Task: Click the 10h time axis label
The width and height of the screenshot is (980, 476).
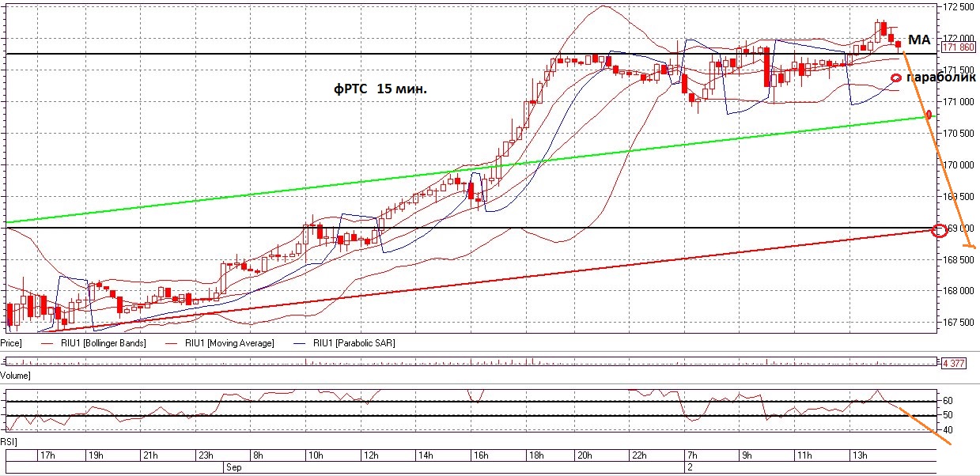Action: pos(315,455)
